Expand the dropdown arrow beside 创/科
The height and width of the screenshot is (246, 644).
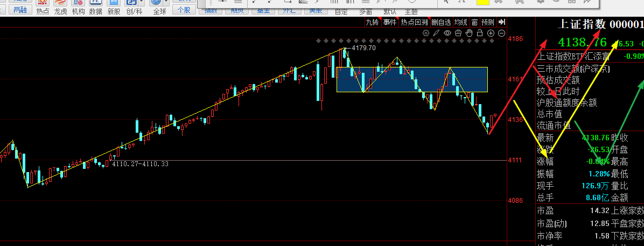point(141,2)
